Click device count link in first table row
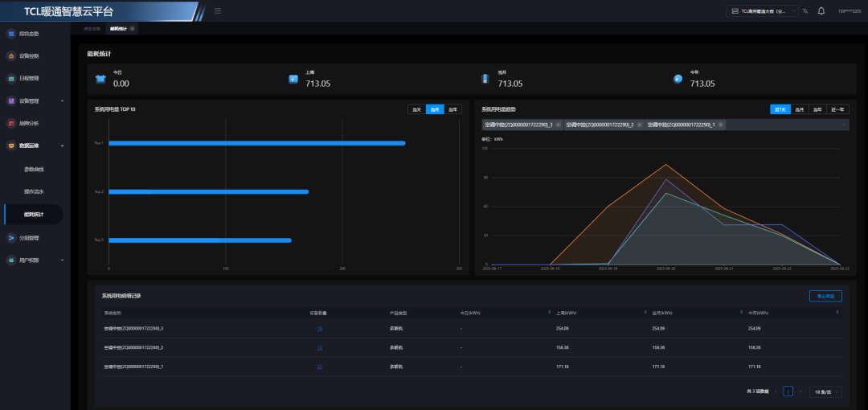The height and width of the screenshot is (410, 868). (x=320, y=329)
